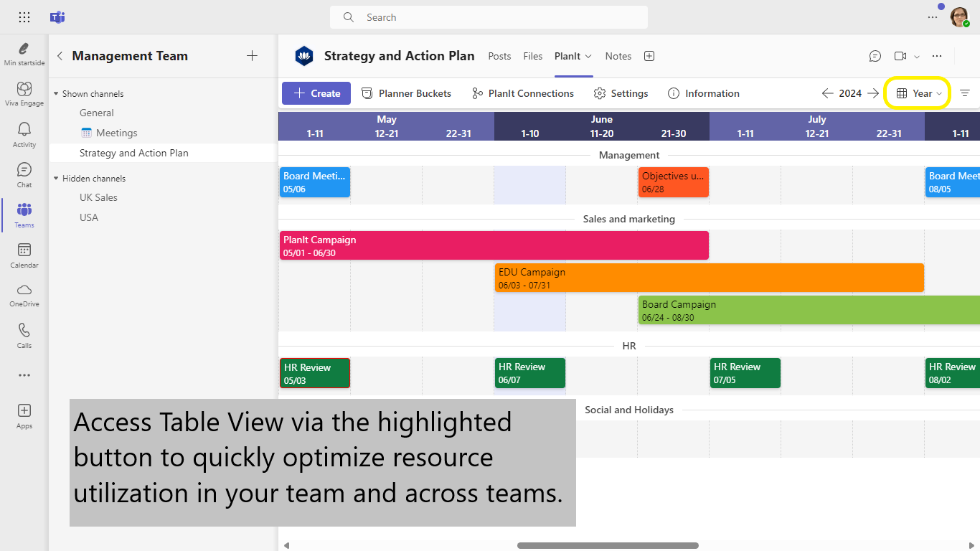Open the HR Review 08/02 card
The image size is (980, 551).
[953, 373]
